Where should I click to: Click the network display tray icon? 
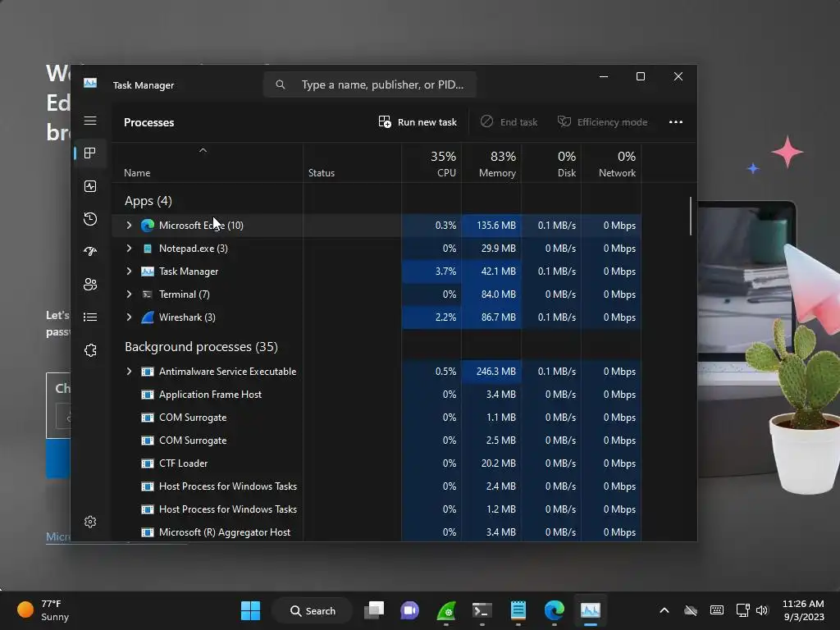(x=742, y=610)
